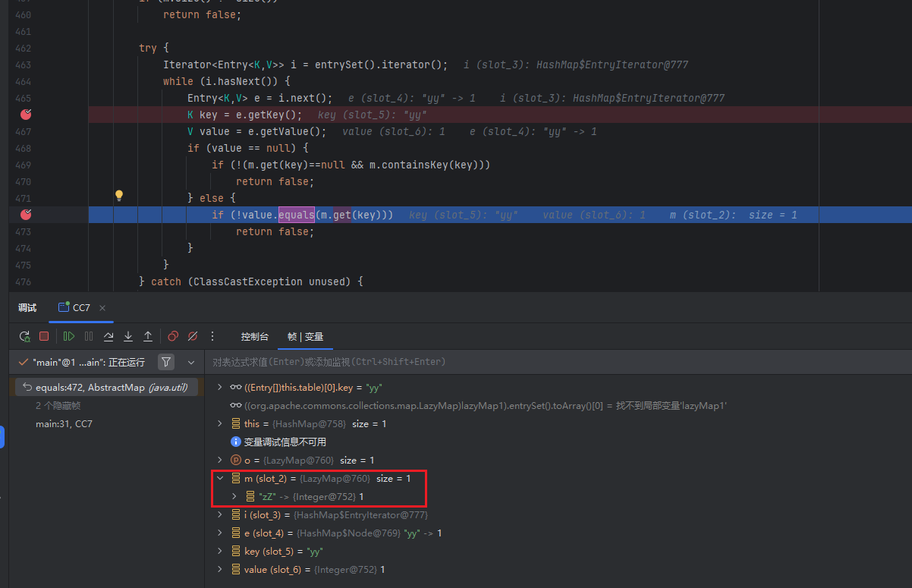Close the CC7 debug tab
The height and width of the screenshot is (588, 912).
(x=102, y=308)
